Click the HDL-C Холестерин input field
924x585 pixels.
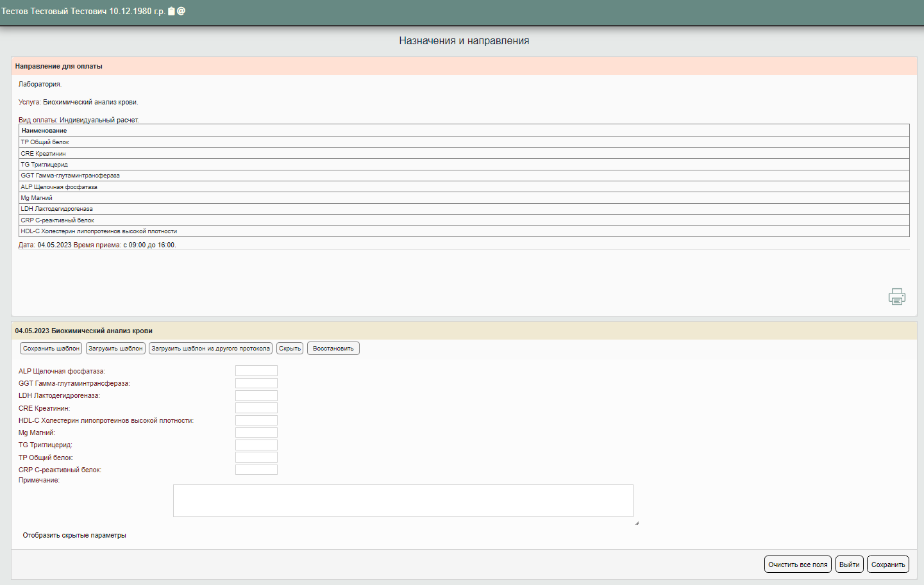coord(256,420)
